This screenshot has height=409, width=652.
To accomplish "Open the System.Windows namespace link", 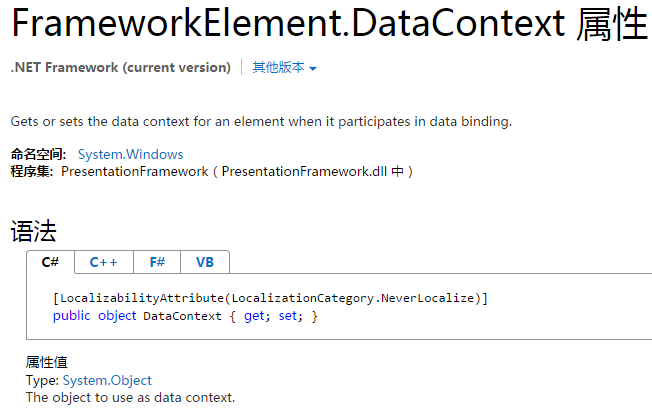I will [x=131, y=154].
